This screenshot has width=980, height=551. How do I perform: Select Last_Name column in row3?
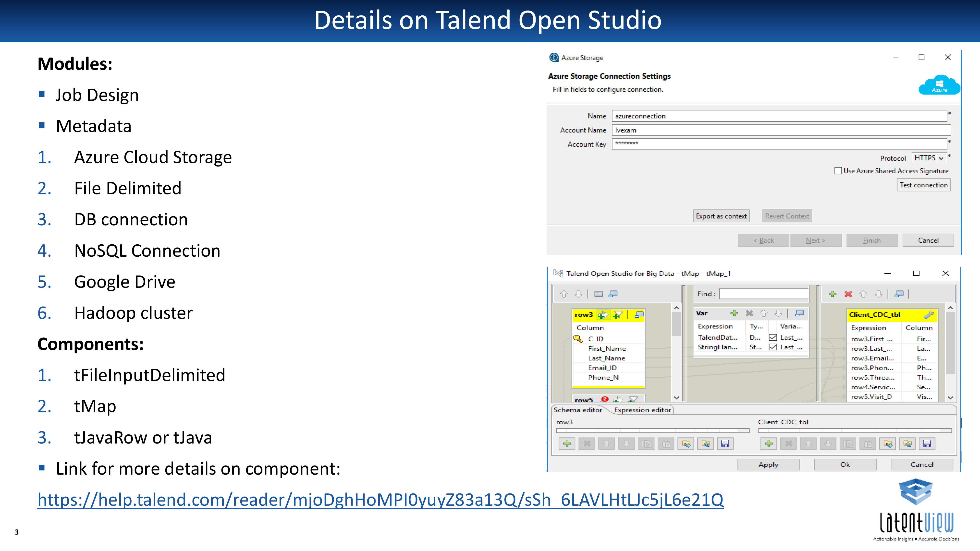pos(609,358)
